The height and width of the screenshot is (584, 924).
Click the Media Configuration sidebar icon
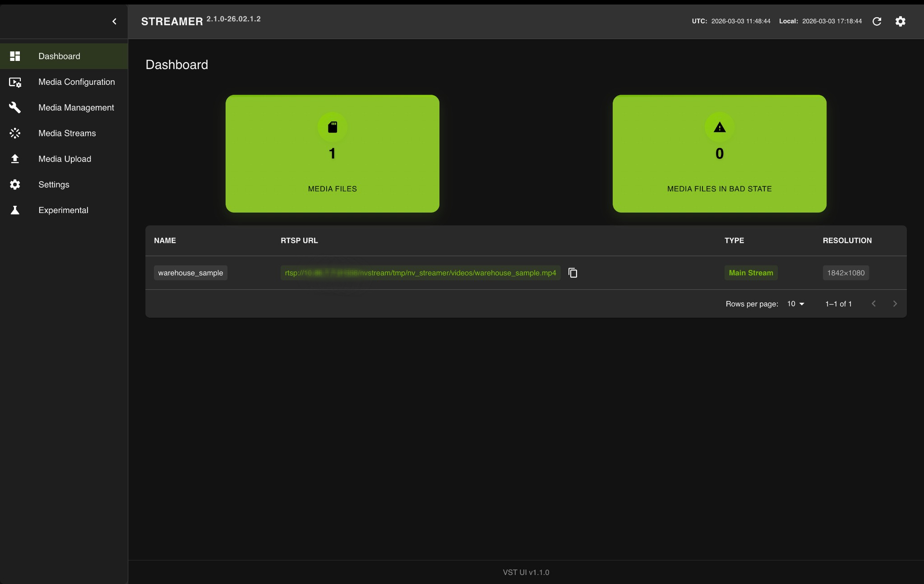(15, 82)
